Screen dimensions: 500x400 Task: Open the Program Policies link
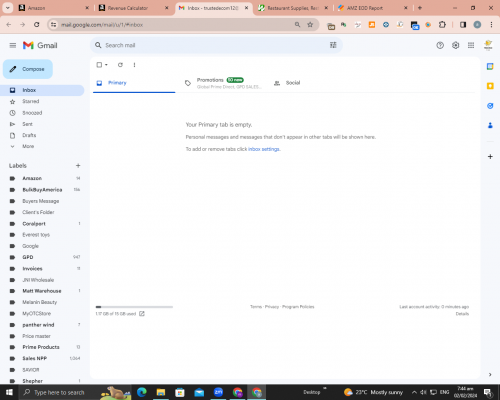(x=298, y=307)
